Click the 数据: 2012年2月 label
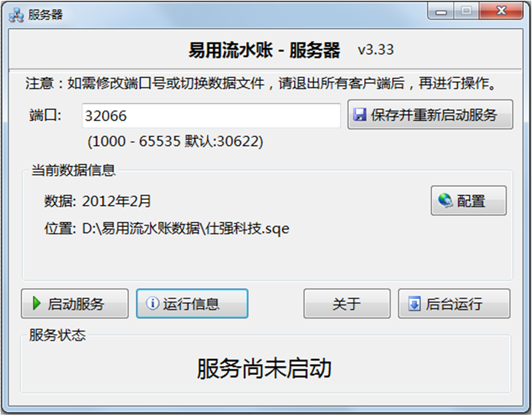 97,201
